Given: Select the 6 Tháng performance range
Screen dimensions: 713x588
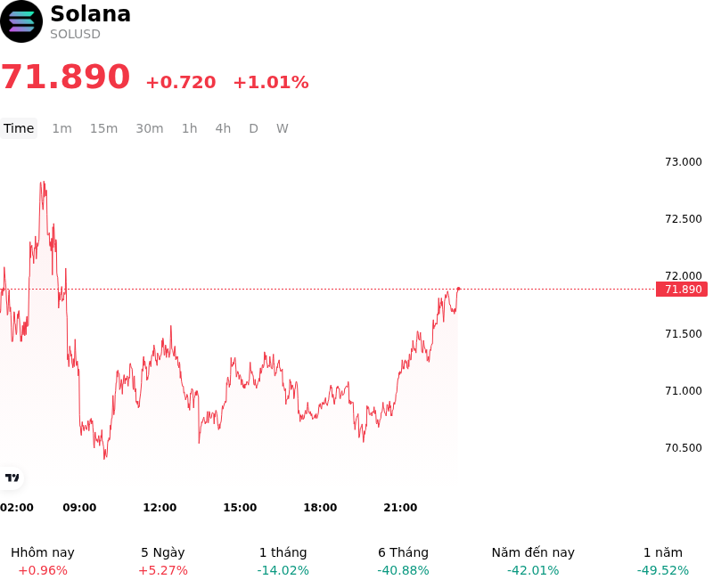Looking at the screenshot, I should click(404, 561).
